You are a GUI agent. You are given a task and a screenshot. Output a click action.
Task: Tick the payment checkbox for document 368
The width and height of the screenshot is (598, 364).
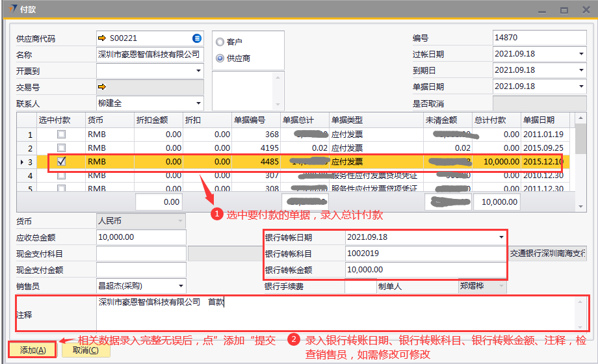coord(62,135)
